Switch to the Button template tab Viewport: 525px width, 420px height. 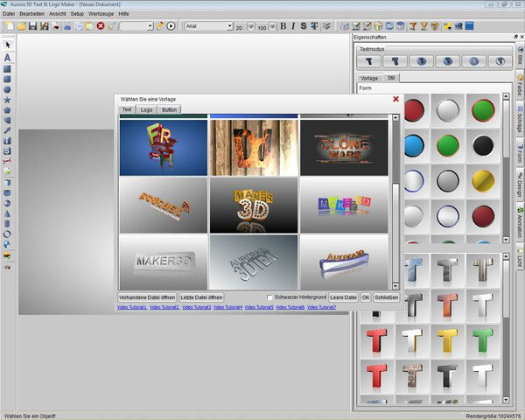click(x=169, y=109)
